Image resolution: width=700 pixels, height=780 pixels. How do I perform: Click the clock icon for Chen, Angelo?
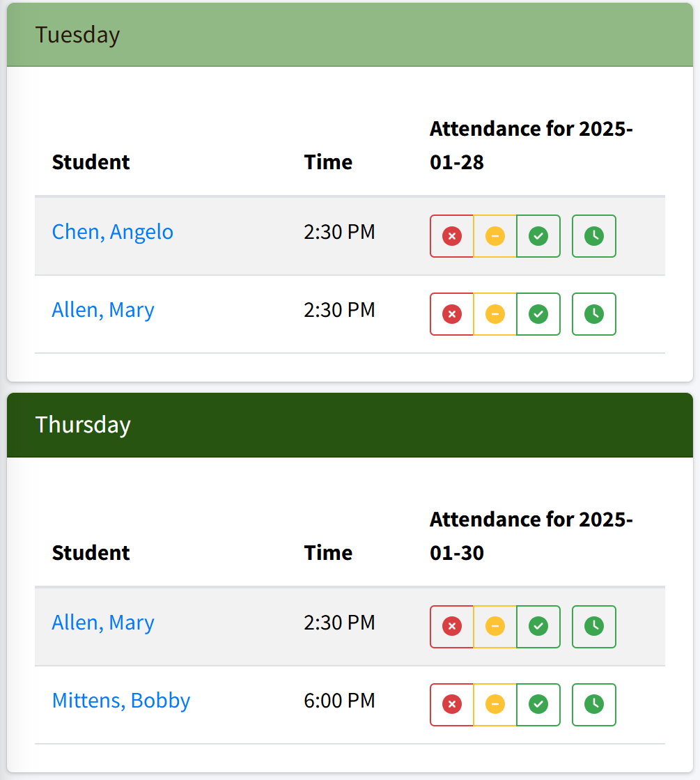click(x=593, y=236)
